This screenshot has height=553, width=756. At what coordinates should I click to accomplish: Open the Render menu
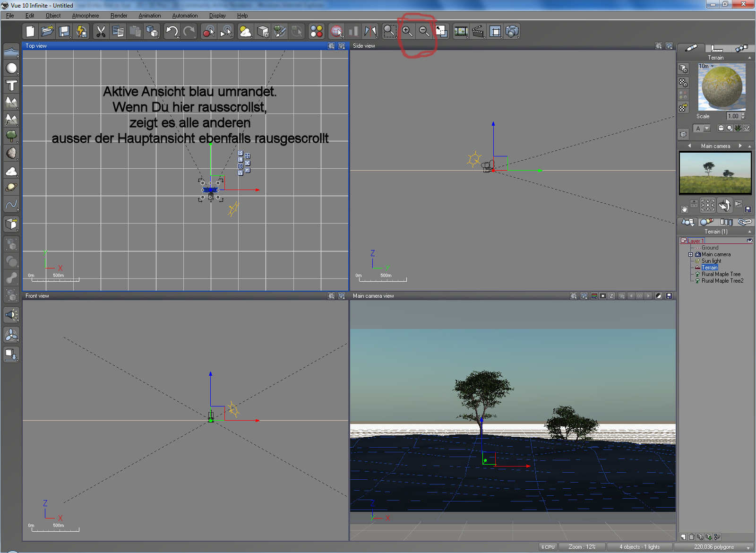pyautogui.click(x=119, y=16)
